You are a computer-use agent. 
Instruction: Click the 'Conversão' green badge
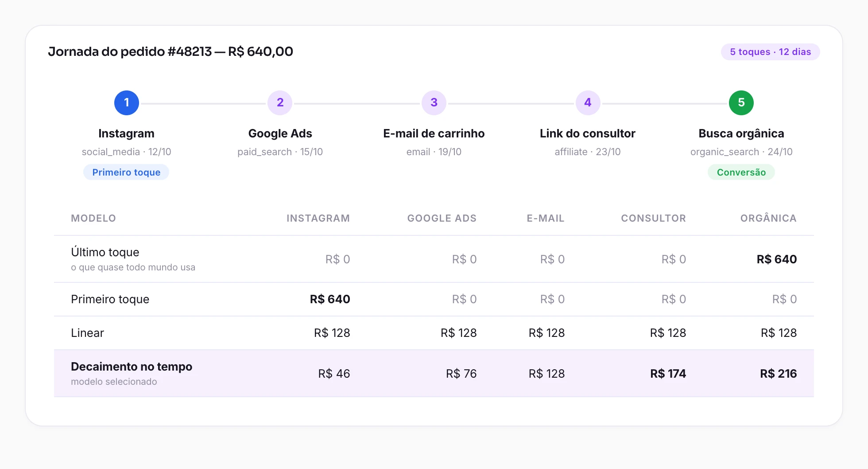741,172
